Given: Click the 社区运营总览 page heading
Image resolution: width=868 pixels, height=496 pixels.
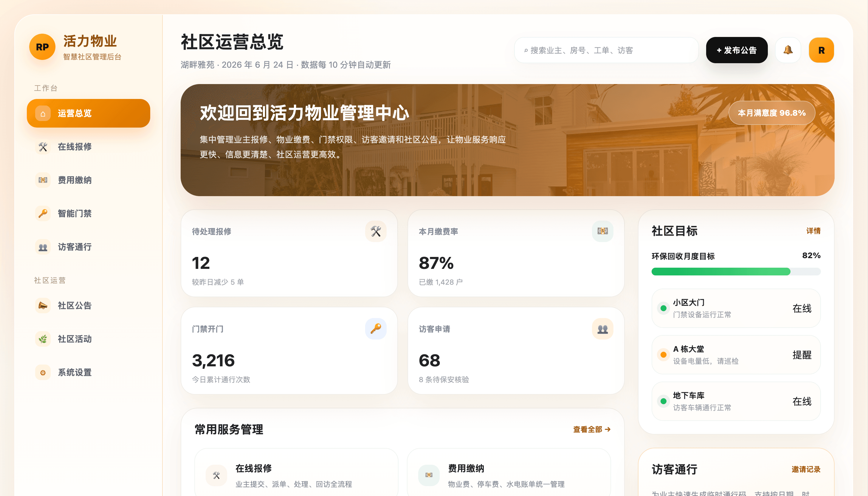Looking at the screenshot, I should (x=232, y=42).
